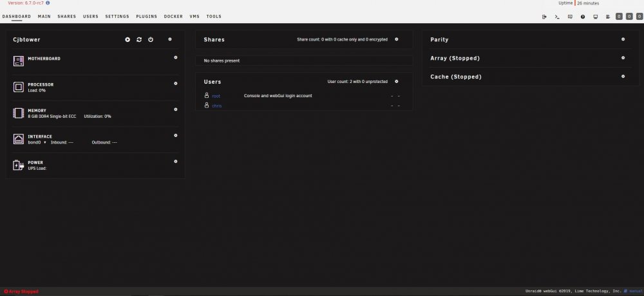Click the 'Parity' heading
This screenshot has height=296, width=644.
pos(439,40)
